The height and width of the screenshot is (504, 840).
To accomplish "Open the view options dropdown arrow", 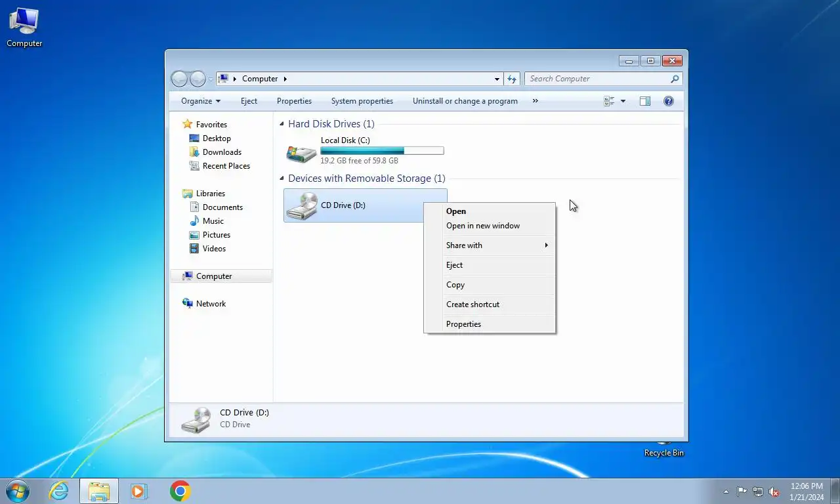I will [623, 101].
